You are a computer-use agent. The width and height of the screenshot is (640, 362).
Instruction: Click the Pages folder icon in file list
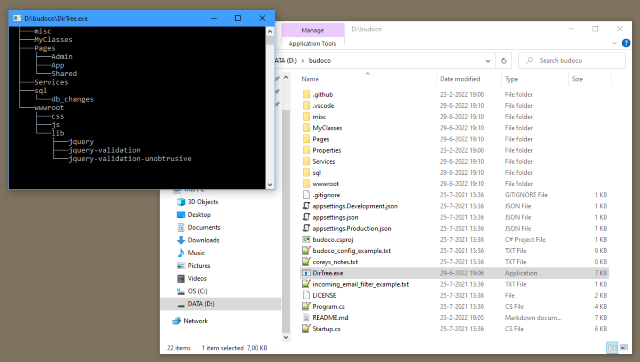pyautogui.click(x=306, y=139)
